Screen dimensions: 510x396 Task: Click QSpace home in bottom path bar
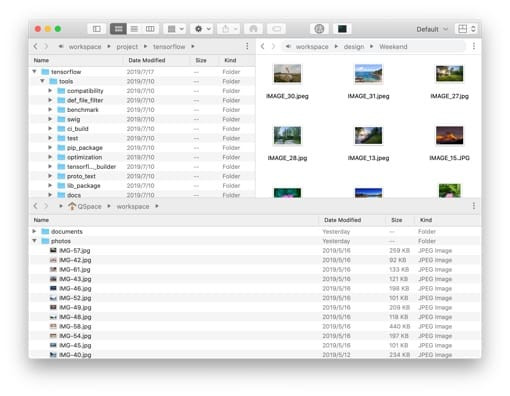85,206
